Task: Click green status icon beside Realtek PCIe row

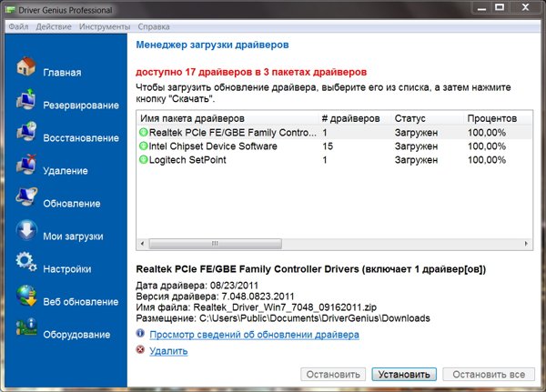Action: [x=144, y=132]
